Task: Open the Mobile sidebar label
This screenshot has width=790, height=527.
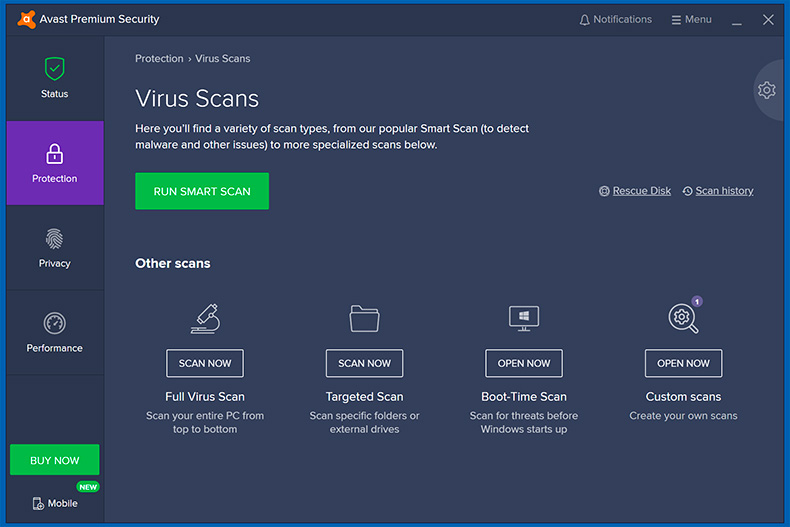Action: 62,503
